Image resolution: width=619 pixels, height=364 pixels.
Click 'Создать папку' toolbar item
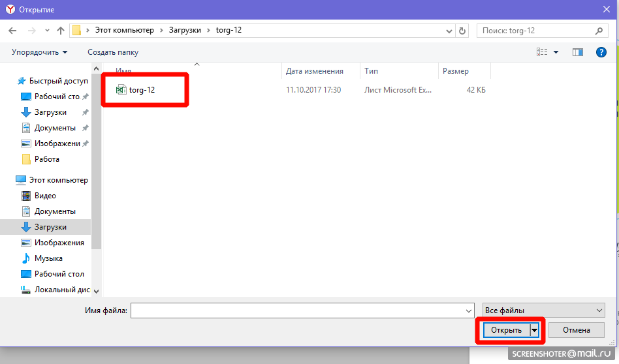(113, 52)
